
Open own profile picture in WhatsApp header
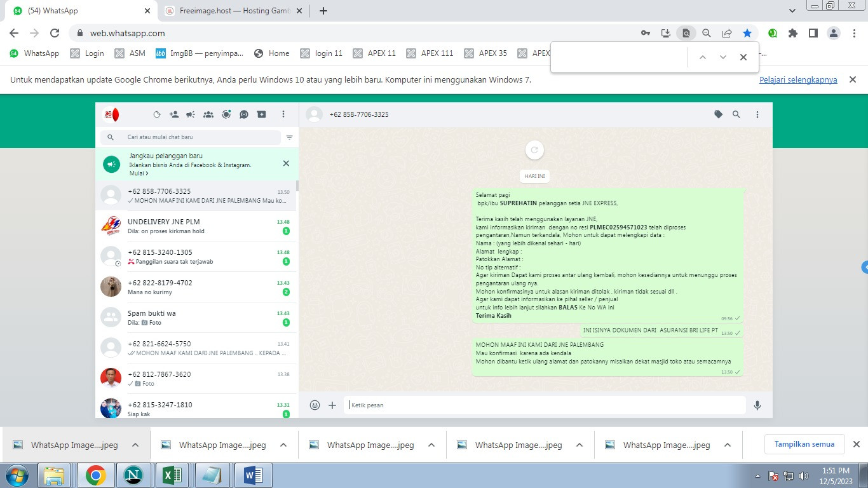coord(111,114)
